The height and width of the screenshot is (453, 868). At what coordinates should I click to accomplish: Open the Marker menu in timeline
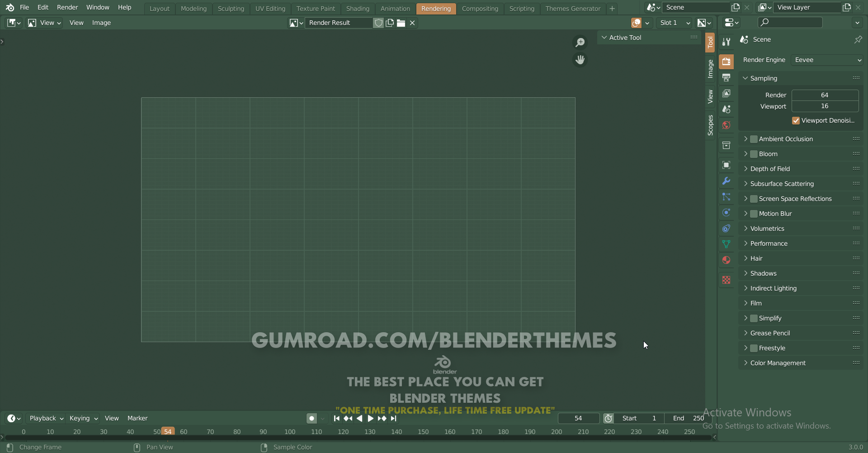[x=137, y=419]
